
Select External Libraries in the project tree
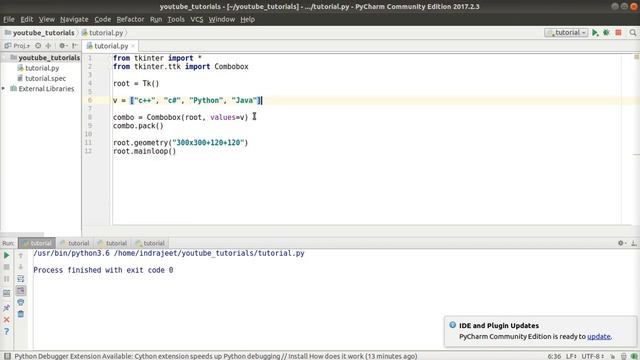point(42,89)
